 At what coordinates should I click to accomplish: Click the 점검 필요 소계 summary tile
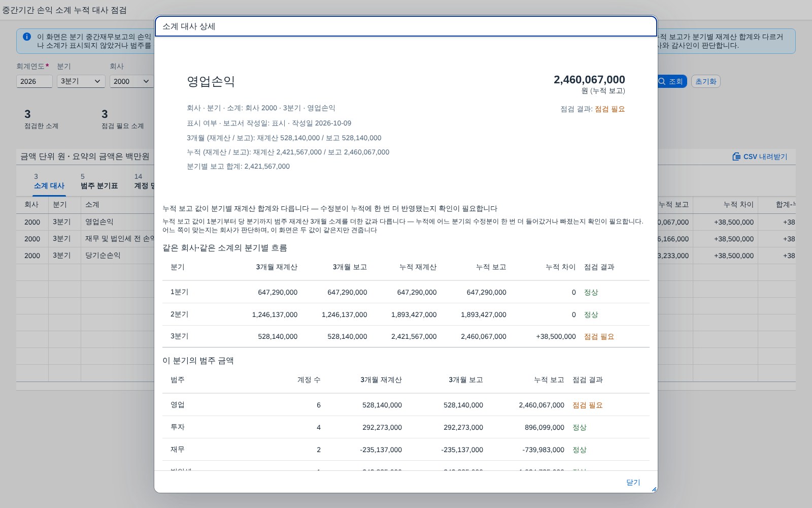pos(123,119)
